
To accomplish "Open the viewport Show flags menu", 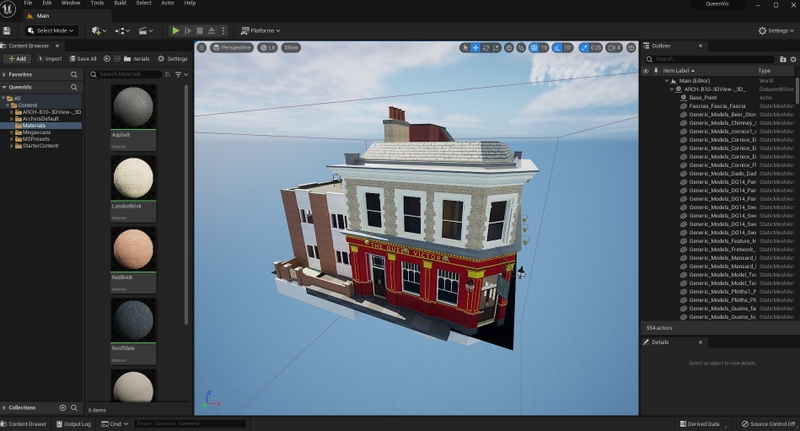I will (291, 47).
